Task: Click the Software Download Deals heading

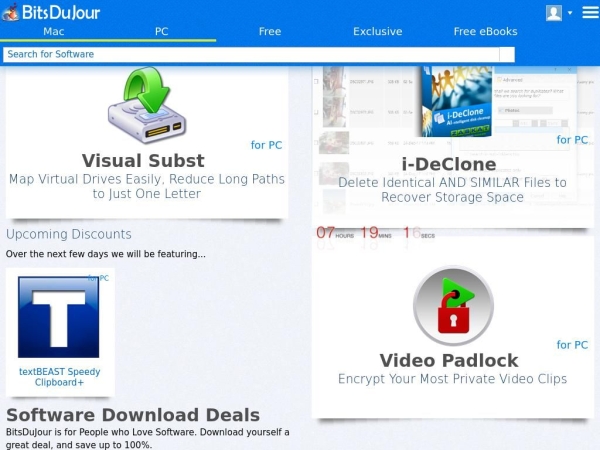Action: 133,415
